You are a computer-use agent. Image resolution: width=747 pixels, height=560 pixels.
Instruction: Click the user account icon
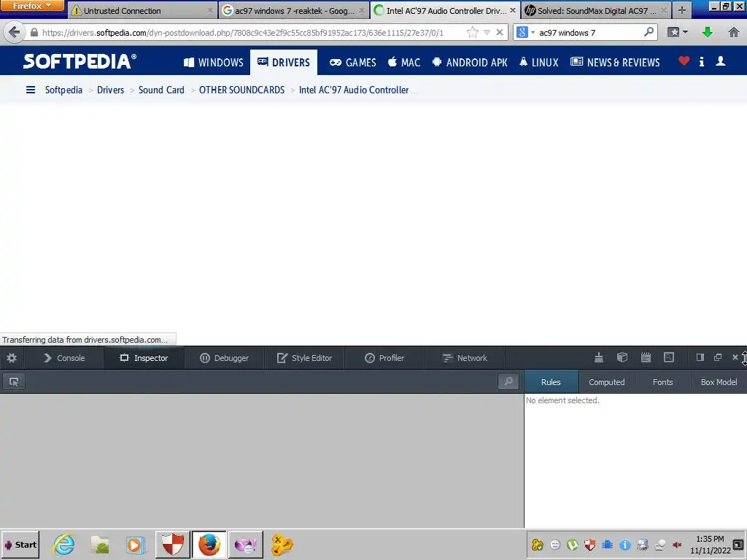click(x=721, y=61)
